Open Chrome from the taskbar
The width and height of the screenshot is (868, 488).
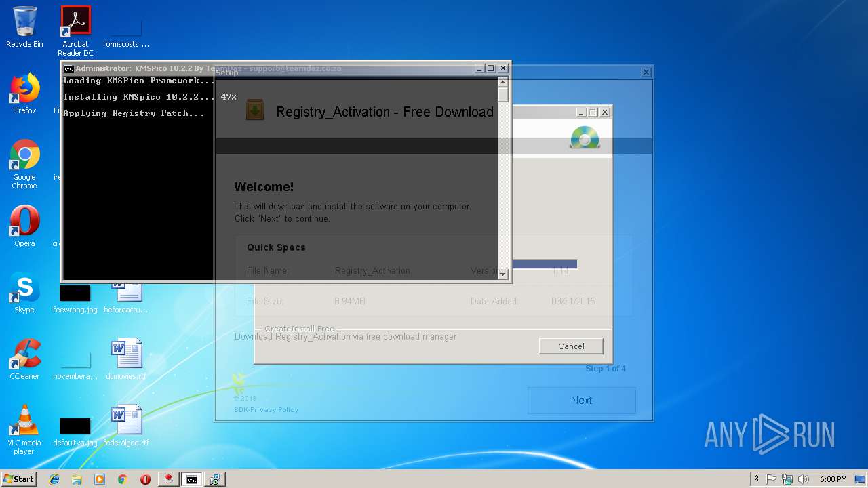(122, 479)
